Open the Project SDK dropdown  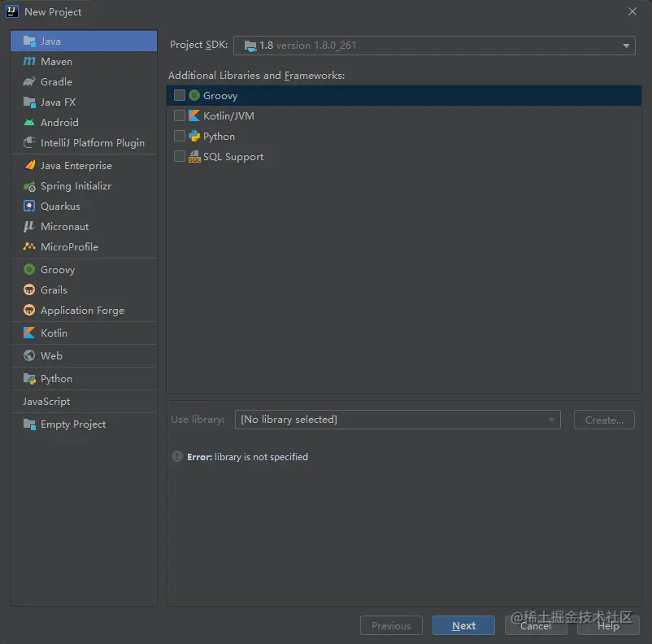[434, 46]
